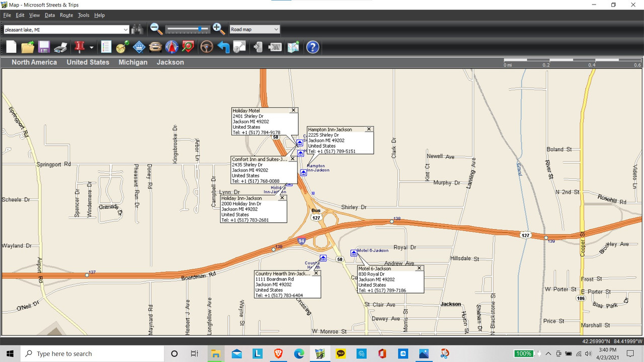The width and height of the screenshot is (644, 362).
Task: Open the Route Planner list icon
Action: [x=106, y=47]
